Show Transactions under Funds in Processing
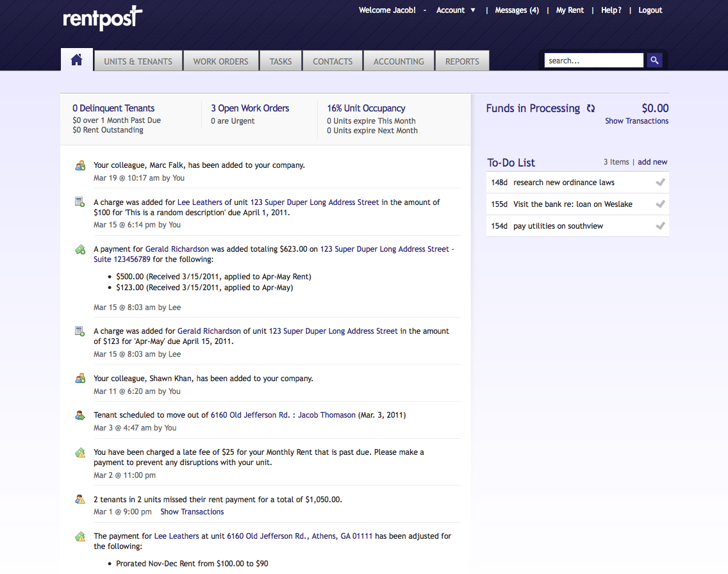The image size is (728, 574). pyautogui.click(x=636, y=121)
